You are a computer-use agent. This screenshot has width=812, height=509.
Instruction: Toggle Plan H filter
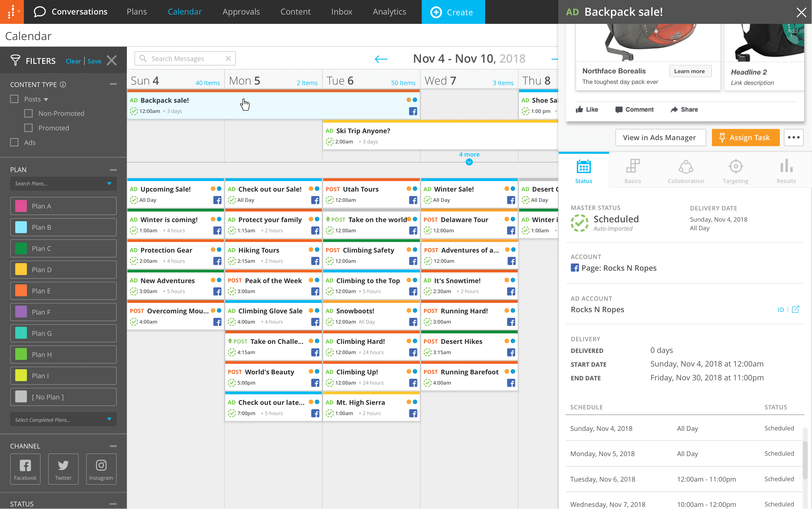tap(63, 355)
